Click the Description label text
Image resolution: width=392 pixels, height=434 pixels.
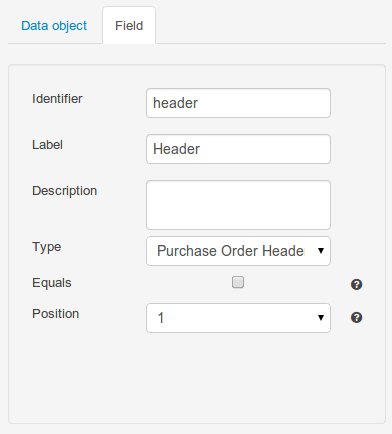65,191
